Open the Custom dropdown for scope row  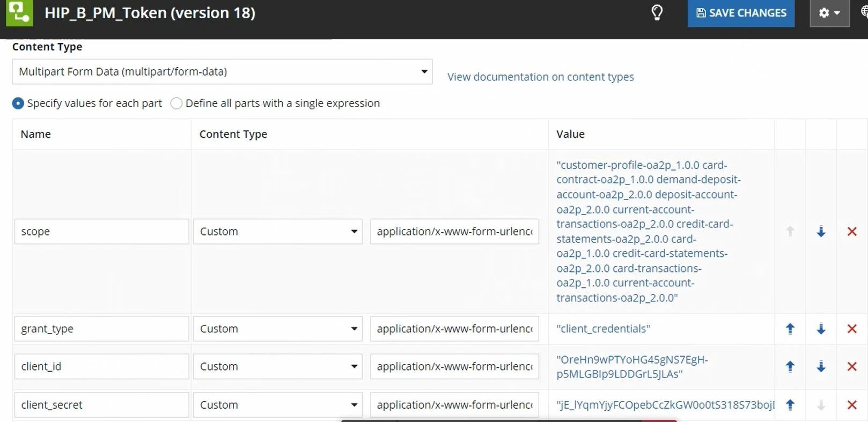(x=278, y=232)
